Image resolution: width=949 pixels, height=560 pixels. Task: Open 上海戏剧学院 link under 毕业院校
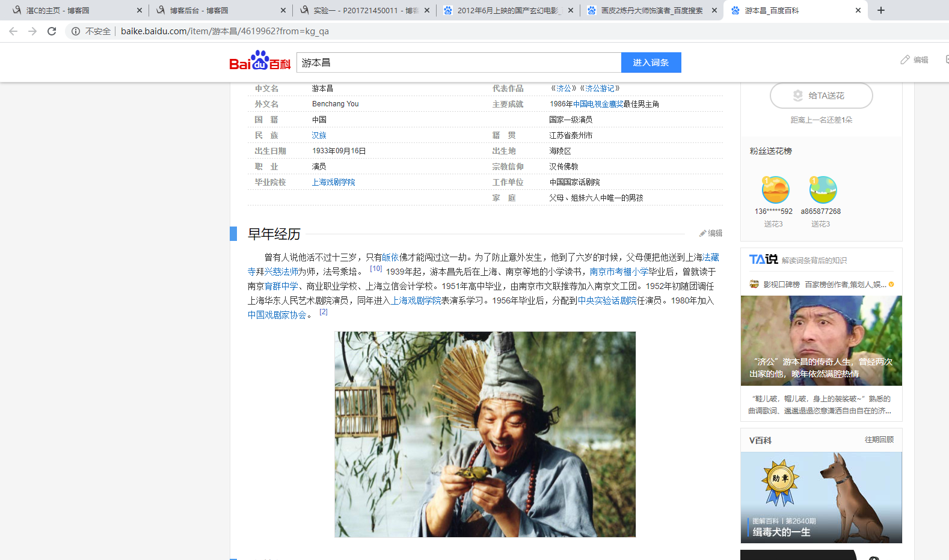334,182
